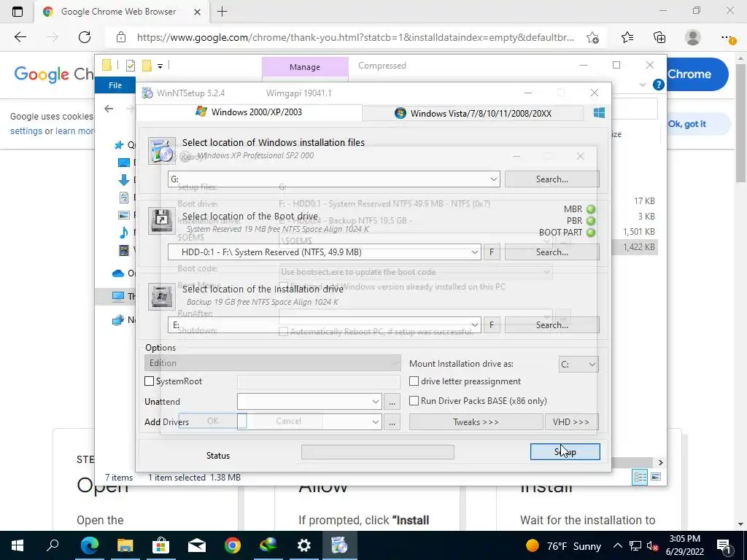Open the weather widget 76°F Sunny
The height and width of the screenshot is (560, 747).
click(564, 545)
